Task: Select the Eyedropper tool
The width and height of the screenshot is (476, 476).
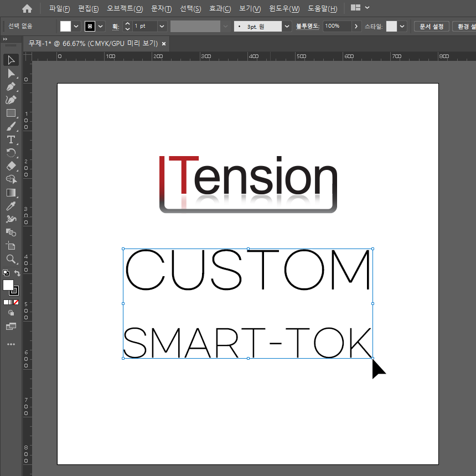Action: [11, 206]
